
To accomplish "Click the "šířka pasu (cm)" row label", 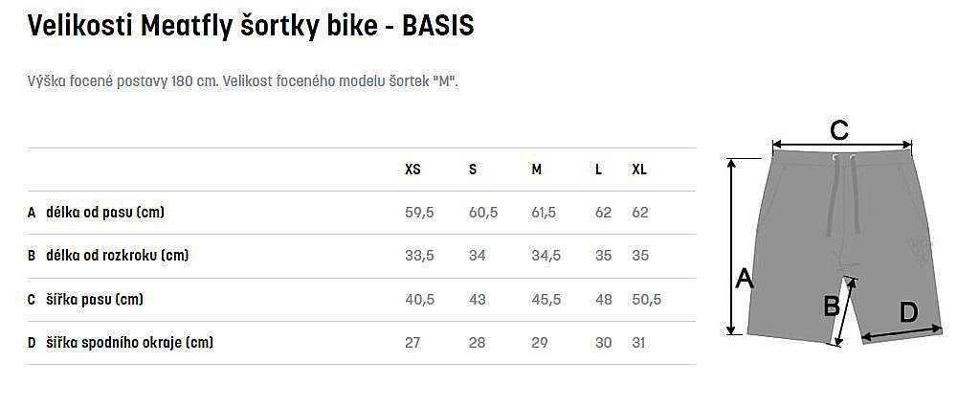I will pyautogui.click(x=95, y=300).
